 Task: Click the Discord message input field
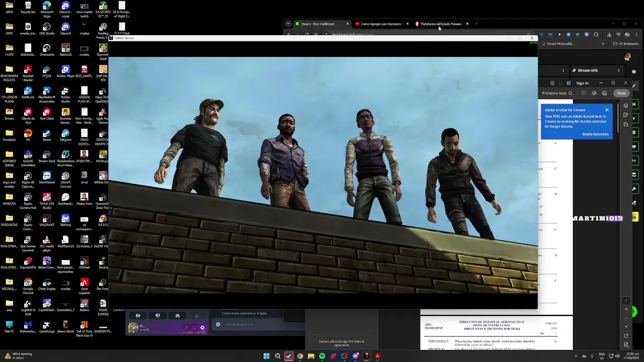(248, 324)
